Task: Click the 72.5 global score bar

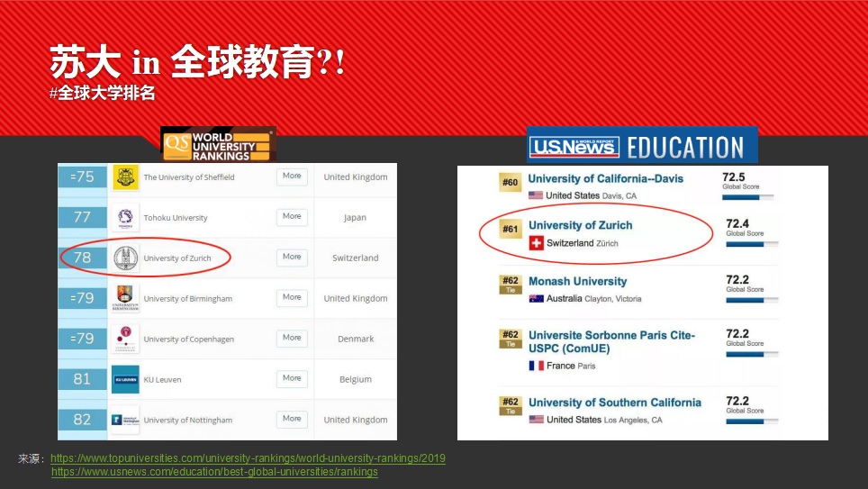Action: pos(748,197)
